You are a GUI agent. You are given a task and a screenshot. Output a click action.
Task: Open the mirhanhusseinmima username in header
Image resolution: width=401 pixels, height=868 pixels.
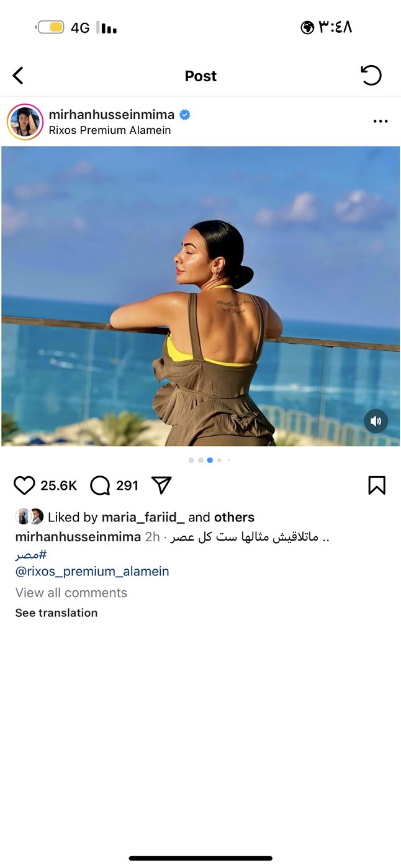click(112, 115)
